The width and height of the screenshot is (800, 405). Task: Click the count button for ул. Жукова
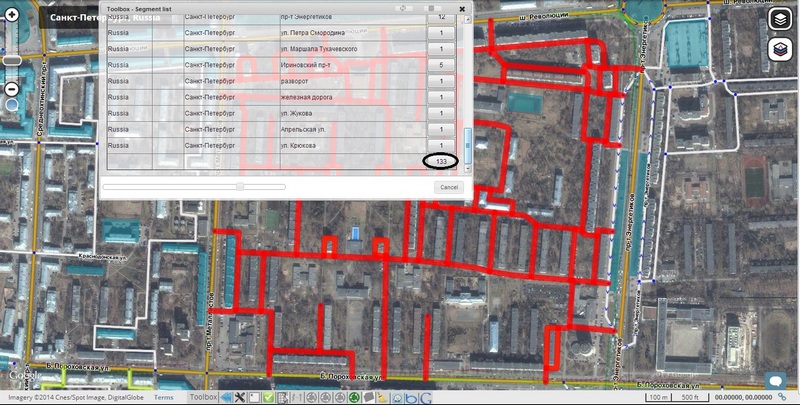pos(441,113)
